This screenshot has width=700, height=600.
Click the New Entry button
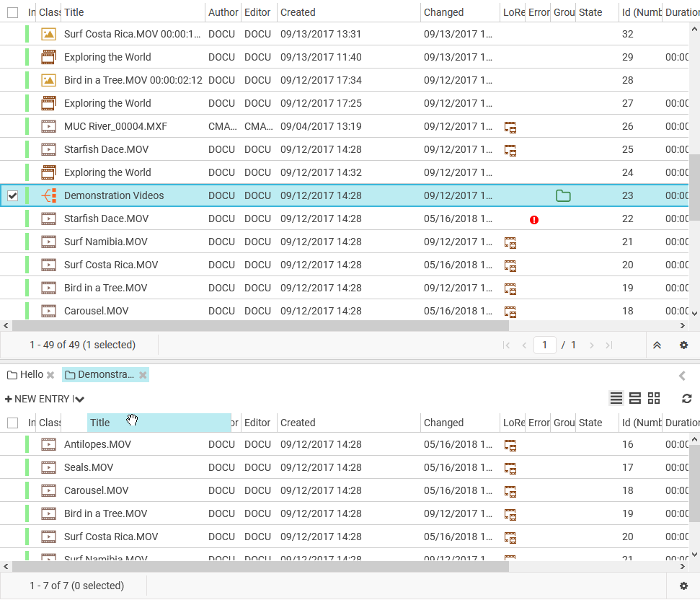[x=37, y=399]
